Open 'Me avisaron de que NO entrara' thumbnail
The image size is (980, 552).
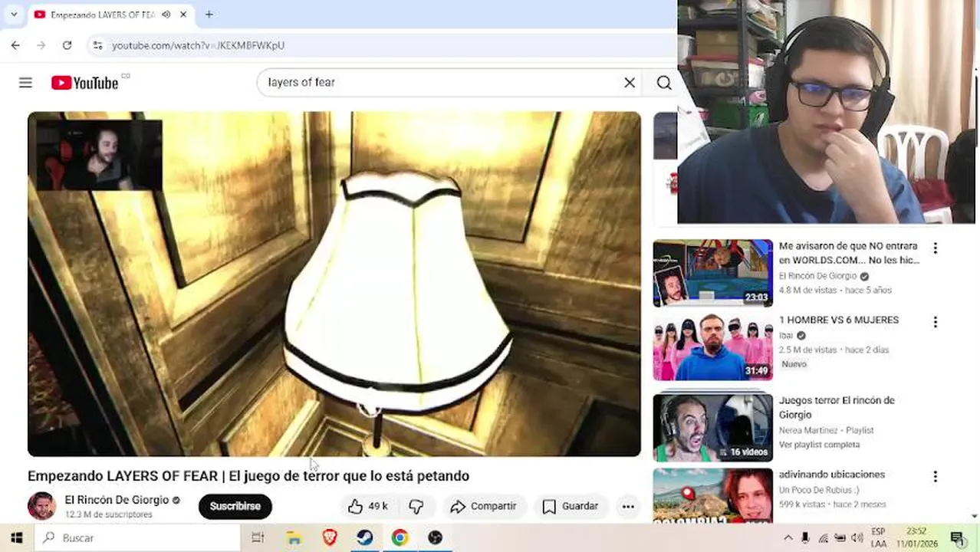(x=713, y=273)
